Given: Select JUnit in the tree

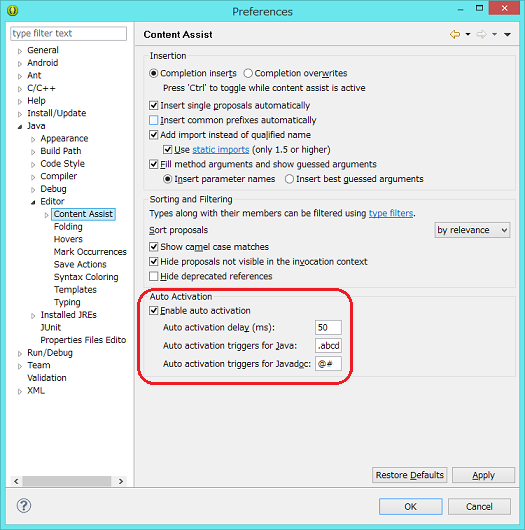Looking at the screenshot, I should coord(51,327).
